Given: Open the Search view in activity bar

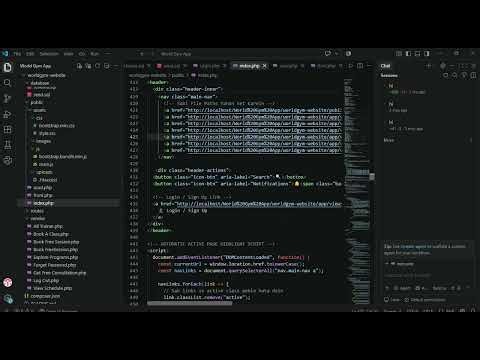Looking at the screenshot, I should click(x=8, y=83).
